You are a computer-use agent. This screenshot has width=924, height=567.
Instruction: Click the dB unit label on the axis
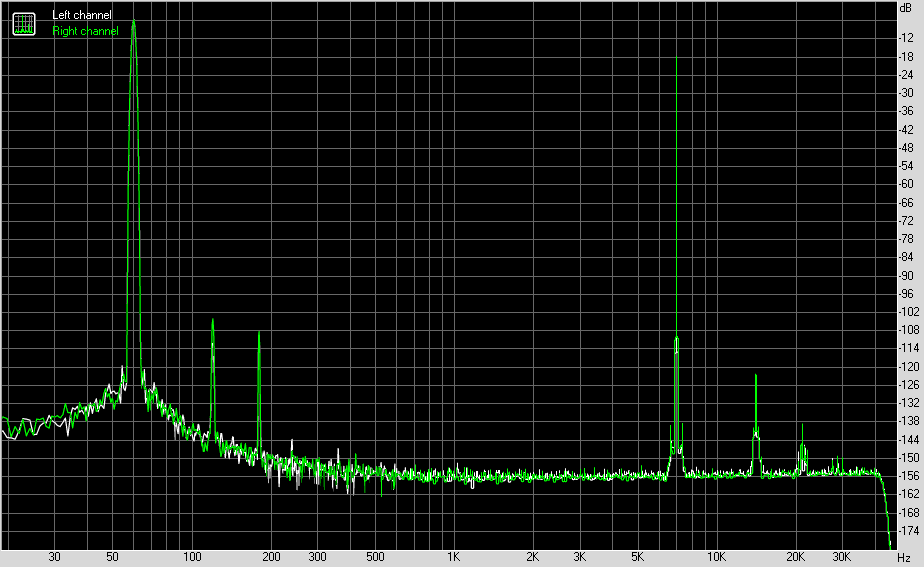pyautogui.click(x=905, y=8)
